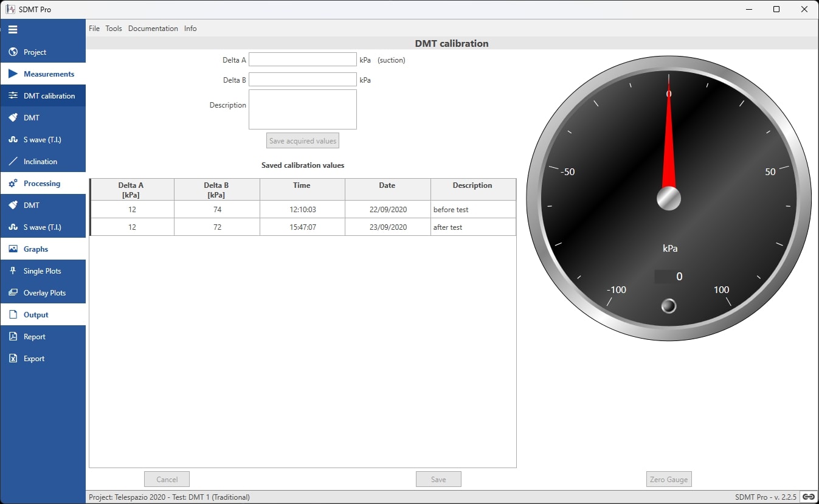Click the gauge digital readout showing 0
Image resolution: width=819 pixels, height=504 pixels.
669,277
